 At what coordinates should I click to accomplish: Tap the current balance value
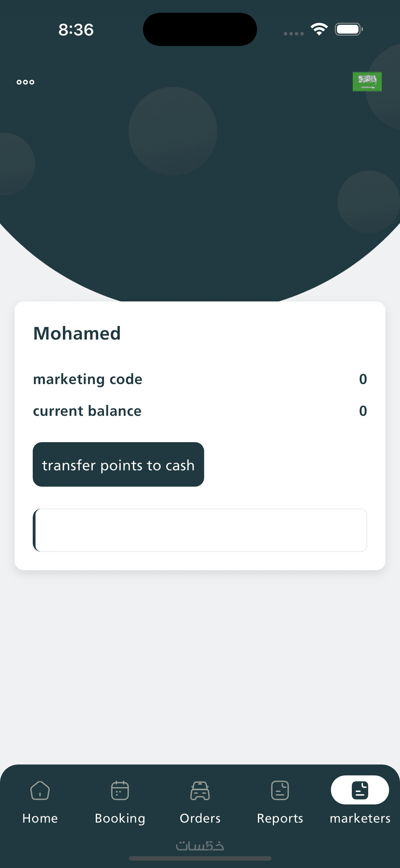(362, 411)
